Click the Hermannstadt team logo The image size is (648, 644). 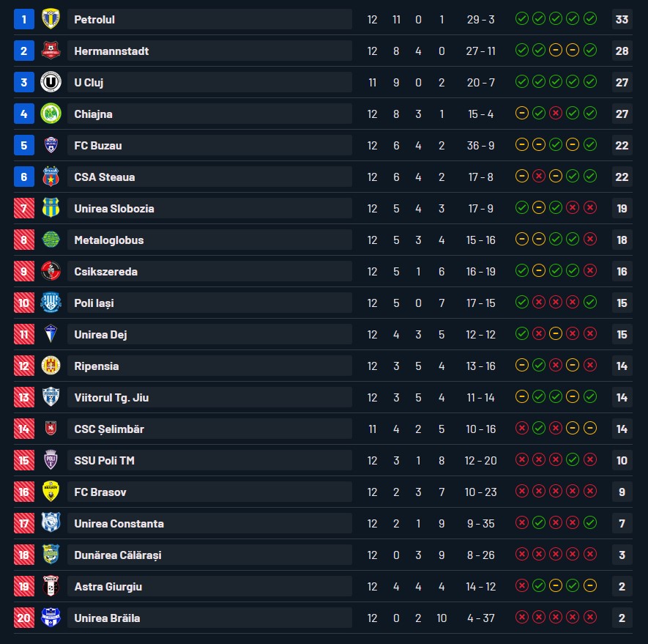[51, 51]
